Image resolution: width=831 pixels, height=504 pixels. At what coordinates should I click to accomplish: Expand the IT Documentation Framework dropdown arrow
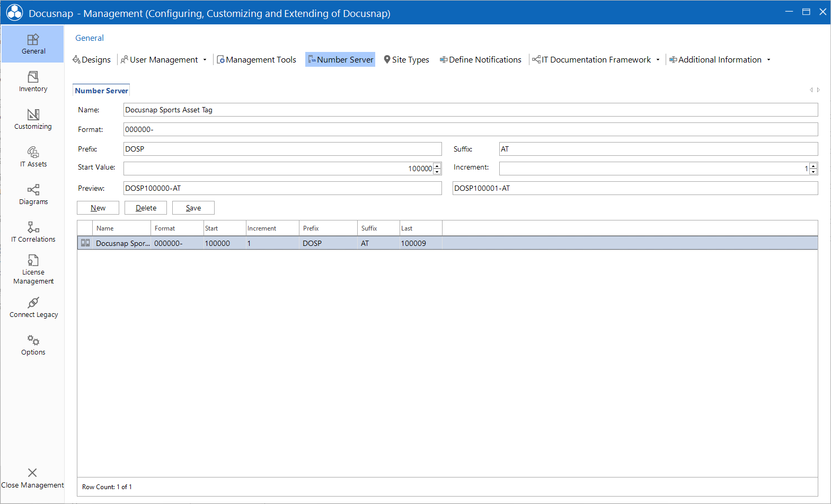tap(658, 60)
